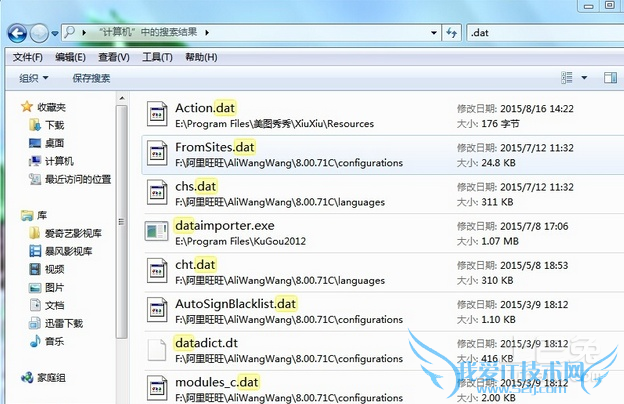Expand the chevron before the search results breadcrumb
This screenshot has height=404, width=624.
pos(84,32)
